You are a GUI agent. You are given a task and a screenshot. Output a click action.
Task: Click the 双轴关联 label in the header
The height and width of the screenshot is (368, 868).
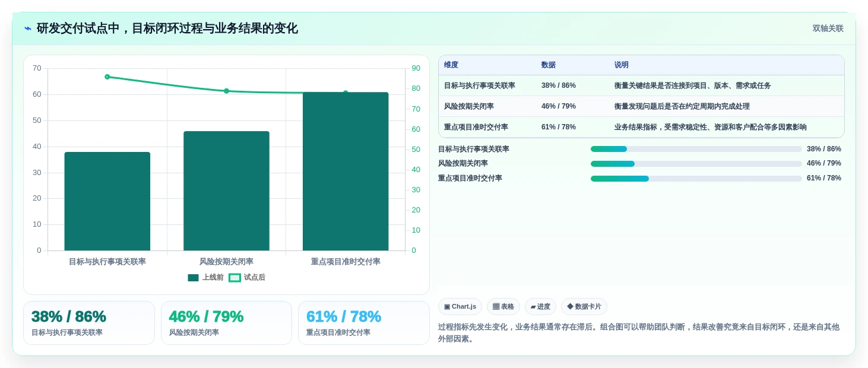828,28
